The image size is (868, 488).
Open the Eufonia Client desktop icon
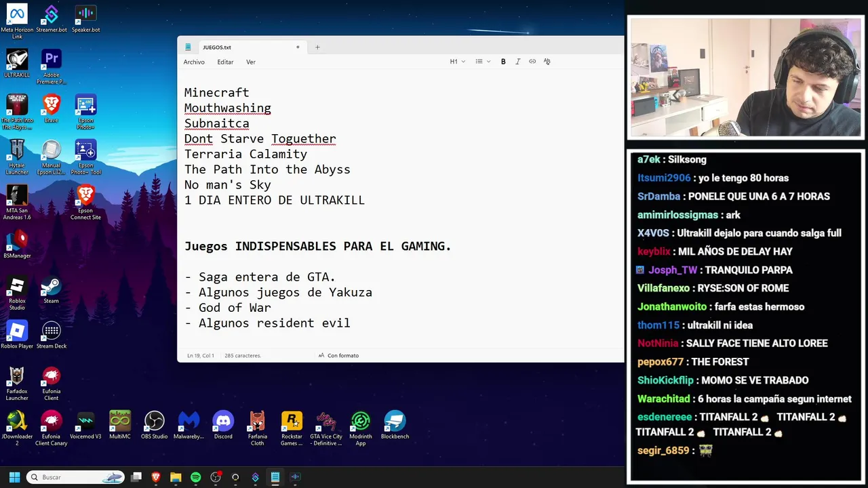pos(52,383)
